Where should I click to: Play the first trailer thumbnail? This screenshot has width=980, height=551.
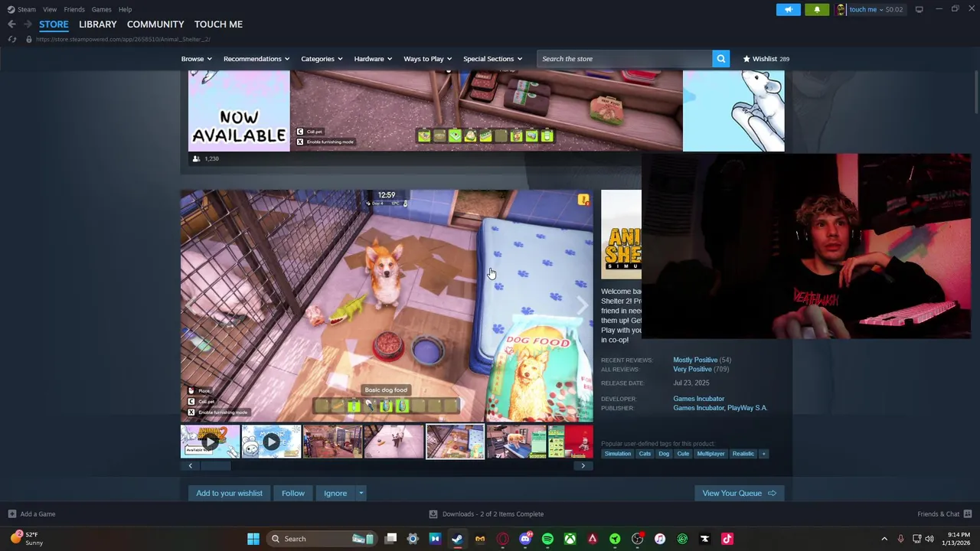tap(210, 442)
